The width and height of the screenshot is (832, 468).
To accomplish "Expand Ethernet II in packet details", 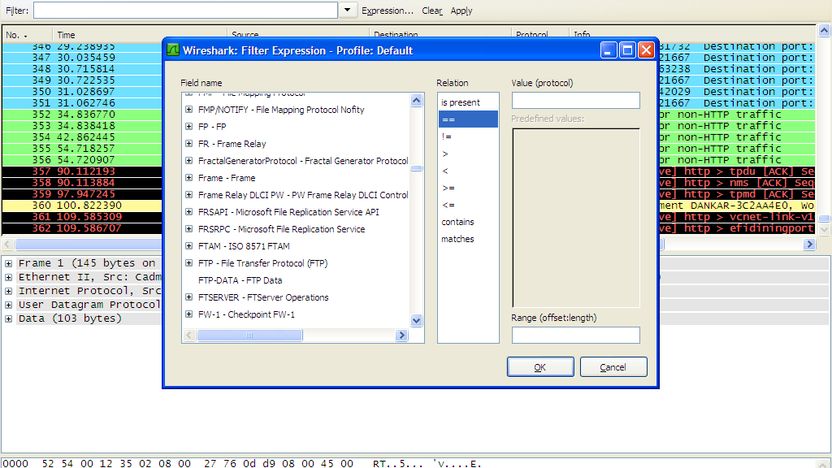I will pyautogui.click(x=8, y=277).
